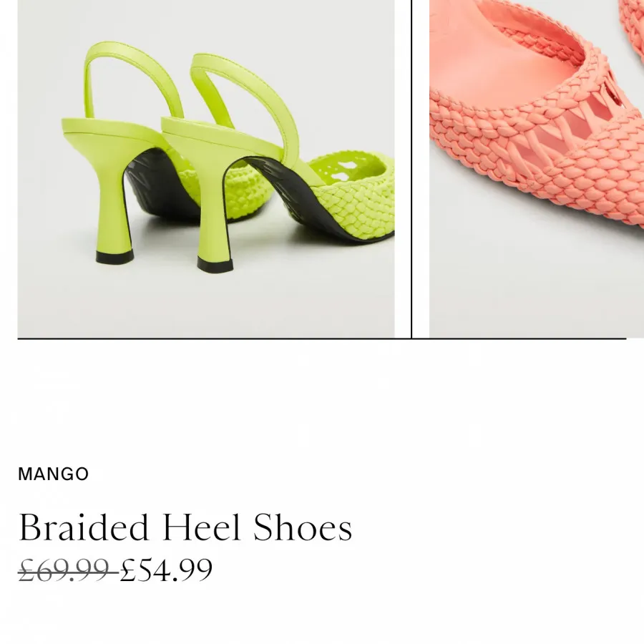The width and height of the screenshot is (644, 644).
Task: Click the open lattice cutout on the coral shoe
Action: click(583, 123)
